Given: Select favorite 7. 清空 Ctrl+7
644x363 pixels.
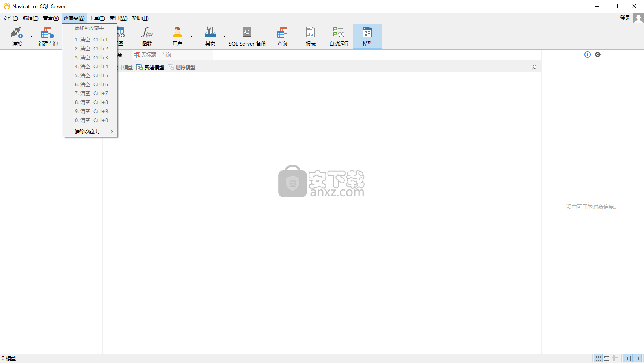Looking at the screenshot, I should [89, 93].
